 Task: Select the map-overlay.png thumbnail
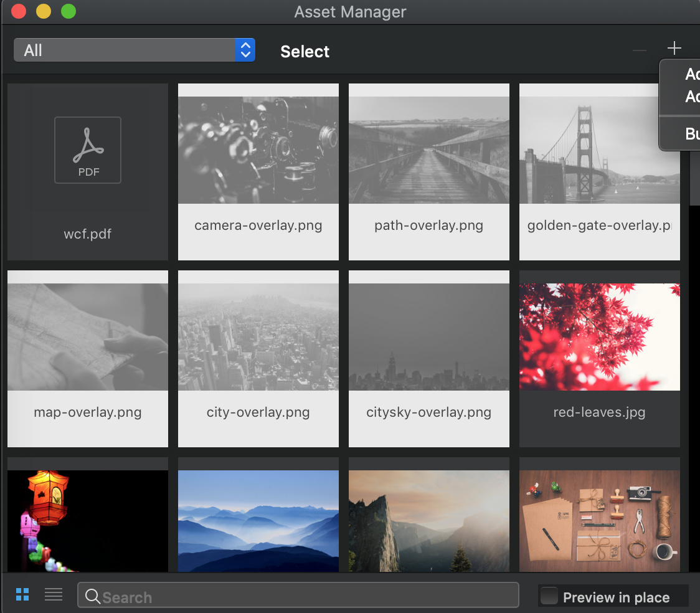[88, 337]
